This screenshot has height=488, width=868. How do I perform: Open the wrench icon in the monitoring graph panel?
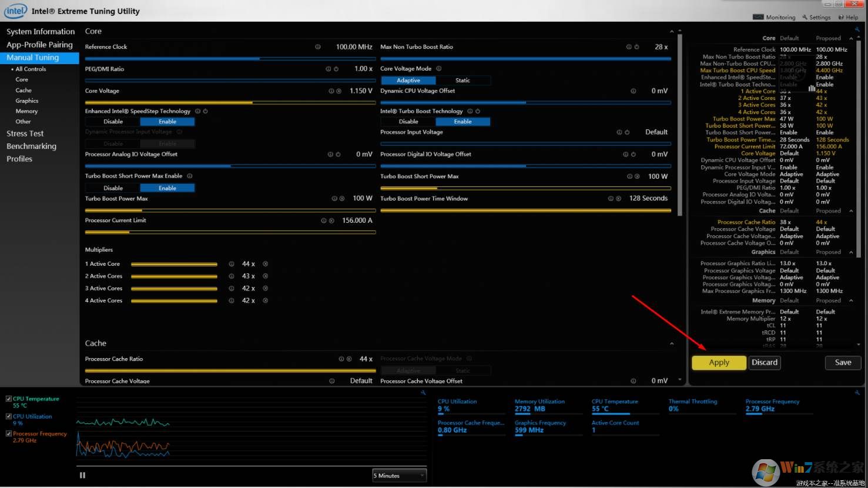point(423,392)
